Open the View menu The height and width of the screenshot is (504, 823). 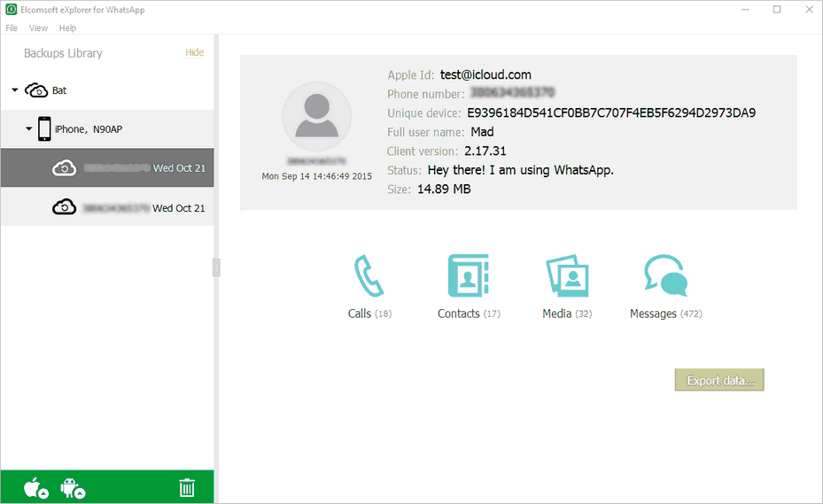pos(38,27)
